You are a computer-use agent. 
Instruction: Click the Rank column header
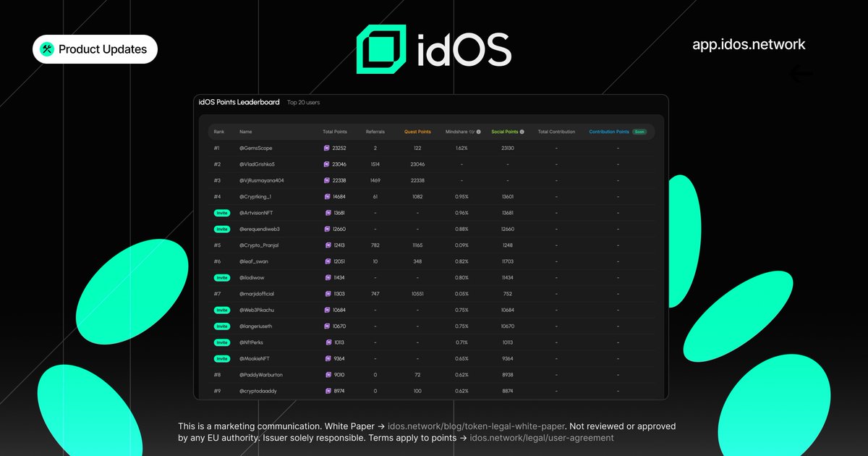[x=219, y=132]
